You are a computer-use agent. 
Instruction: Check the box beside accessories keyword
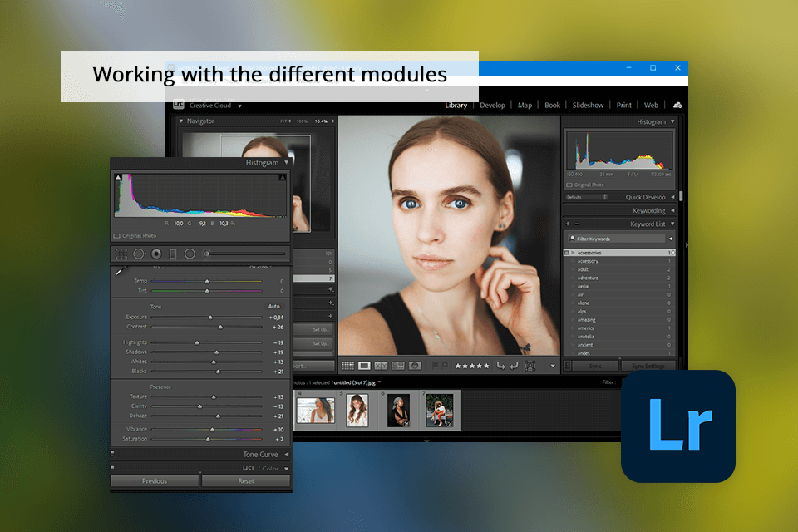click(x=566, y=253)
